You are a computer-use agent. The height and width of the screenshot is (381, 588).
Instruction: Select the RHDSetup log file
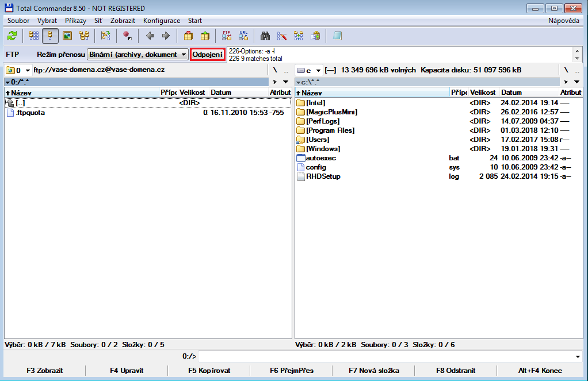tap(439, 176)
